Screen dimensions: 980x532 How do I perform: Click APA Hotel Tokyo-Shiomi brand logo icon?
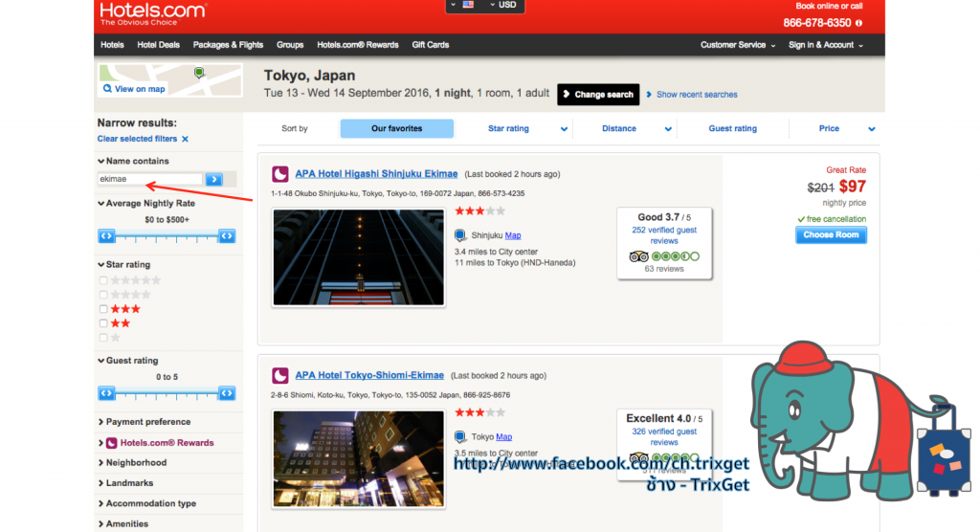pyautogui.click(x=280, y=376)
